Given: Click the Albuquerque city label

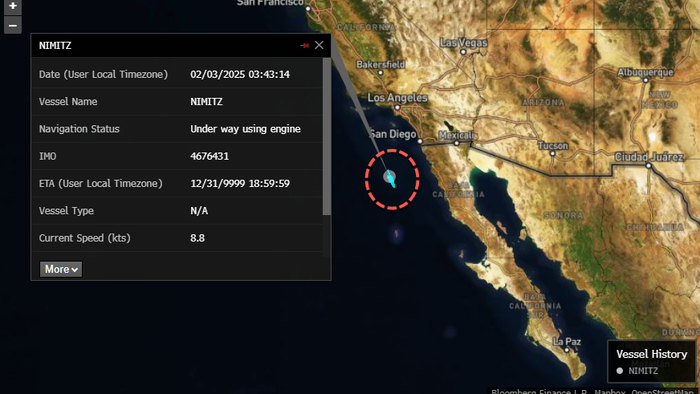Looking at the screenshot, I should coord(645,72).
